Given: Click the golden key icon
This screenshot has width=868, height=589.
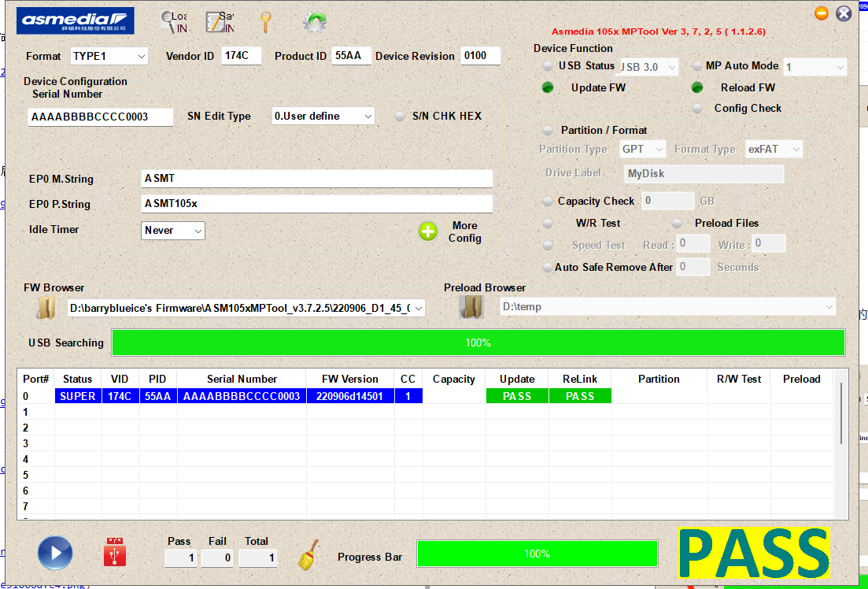Looking at the screenshot, I should [266, 22].
